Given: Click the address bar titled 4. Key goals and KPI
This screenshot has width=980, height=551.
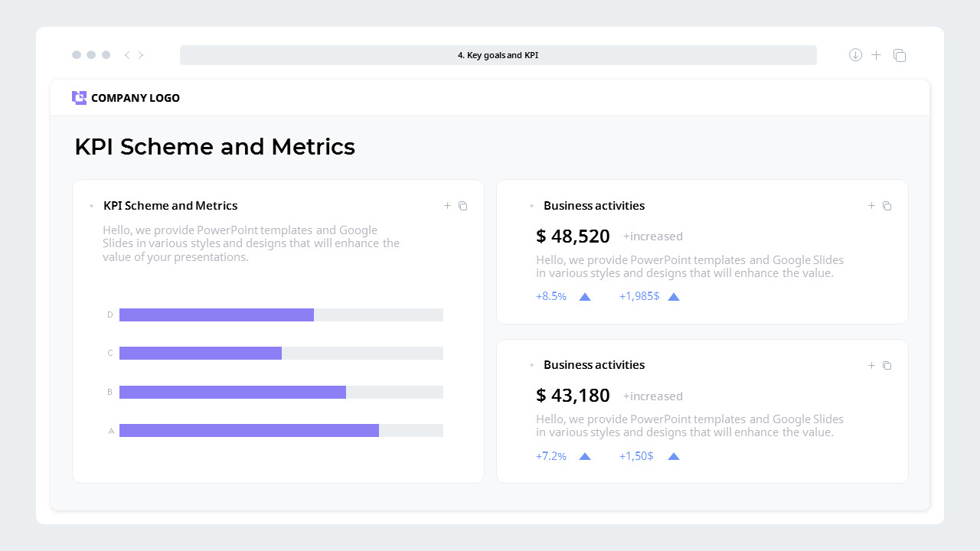Looking at the screenshot, I should (x=498, y=55).
